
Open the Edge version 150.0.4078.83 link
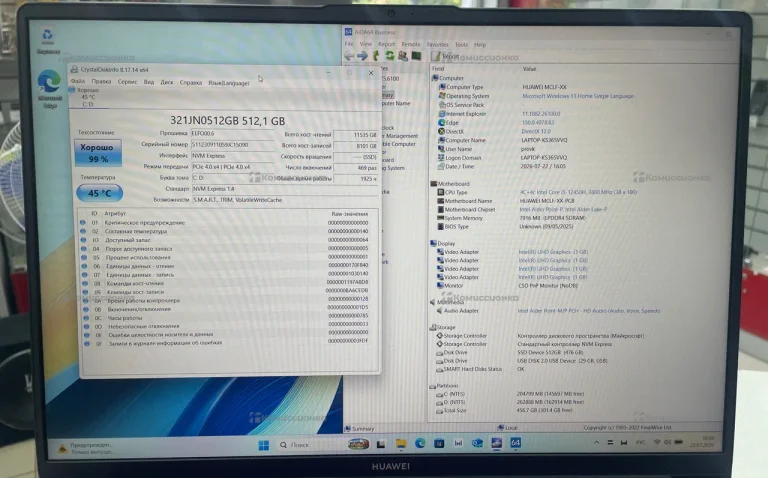click(x=538, y=122)
